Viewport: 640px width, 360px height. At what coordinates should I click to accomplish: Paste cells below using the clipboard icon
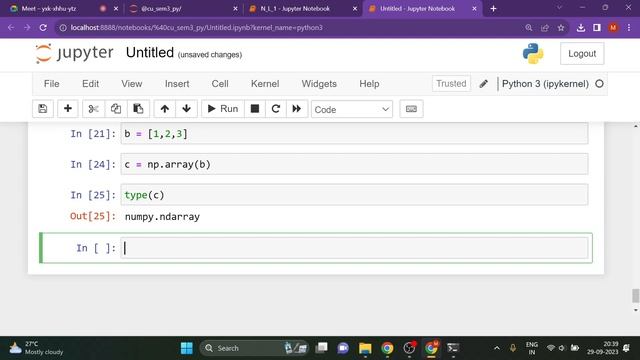pyautogui.click(x=138, y=109)
